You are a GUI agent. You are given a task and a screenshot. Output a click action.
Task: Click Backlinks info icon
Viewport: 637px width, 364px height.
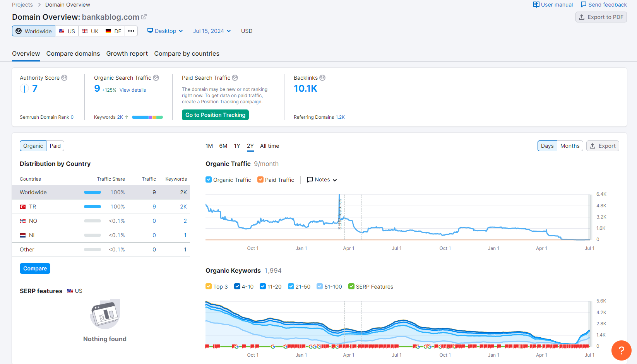point(322,78)
